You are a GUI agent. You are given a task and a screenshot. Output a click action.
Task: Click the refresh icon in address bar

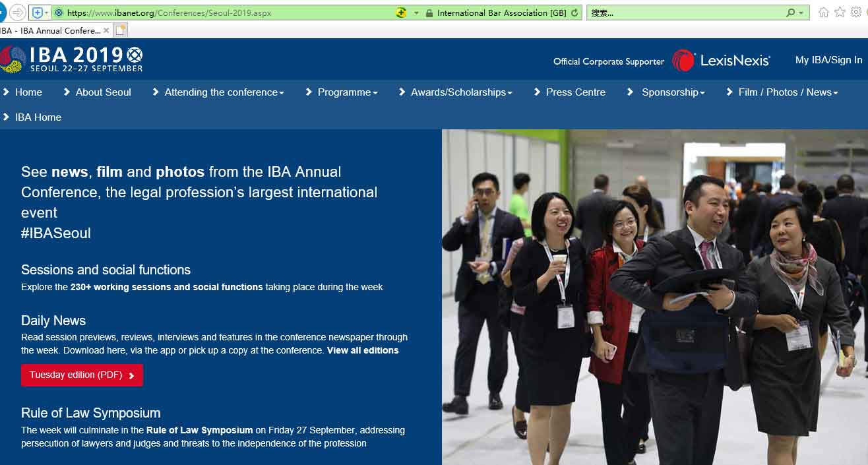574,13
